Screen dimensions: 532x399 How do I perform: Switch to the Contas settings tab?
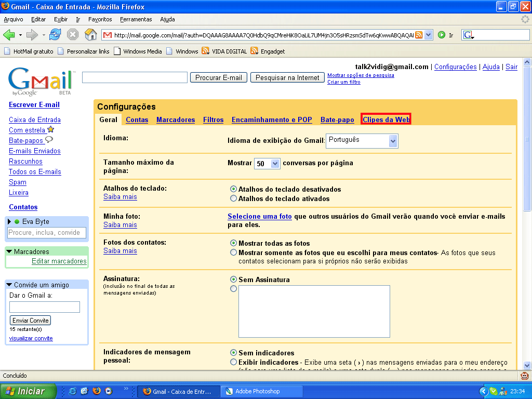click(x=137, y=120)
